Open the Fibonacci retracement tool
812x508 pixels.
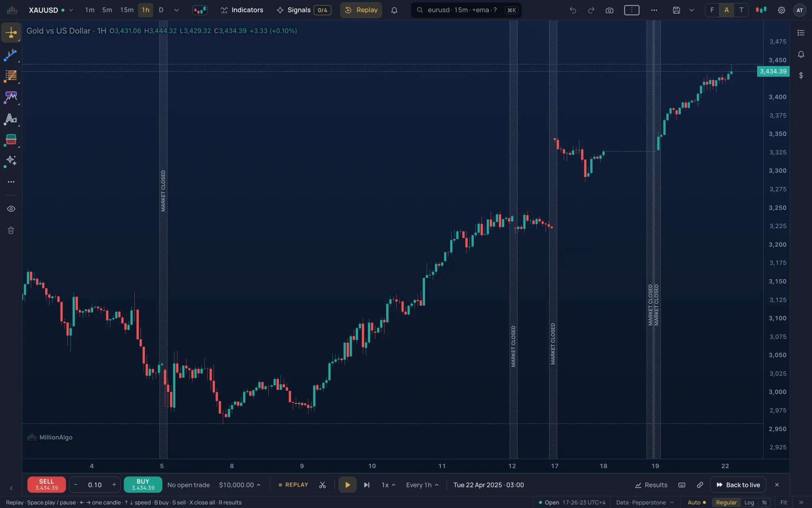click(11, 76)
